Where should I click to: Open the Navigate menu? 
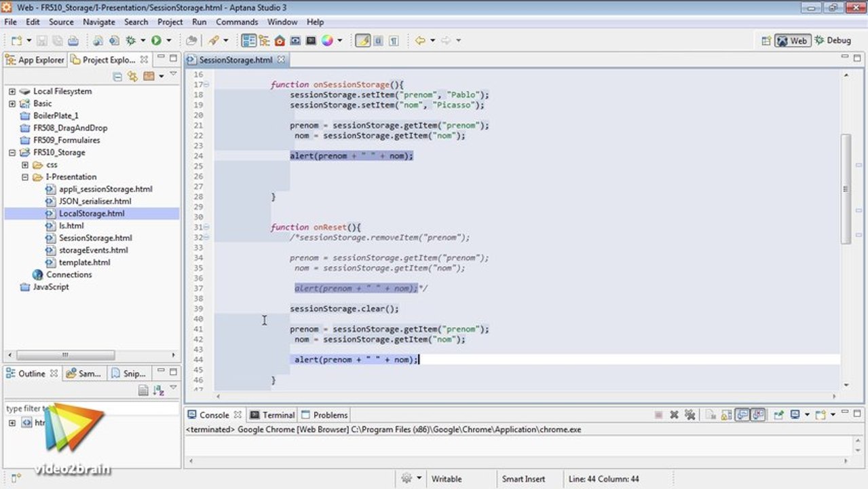99,22
